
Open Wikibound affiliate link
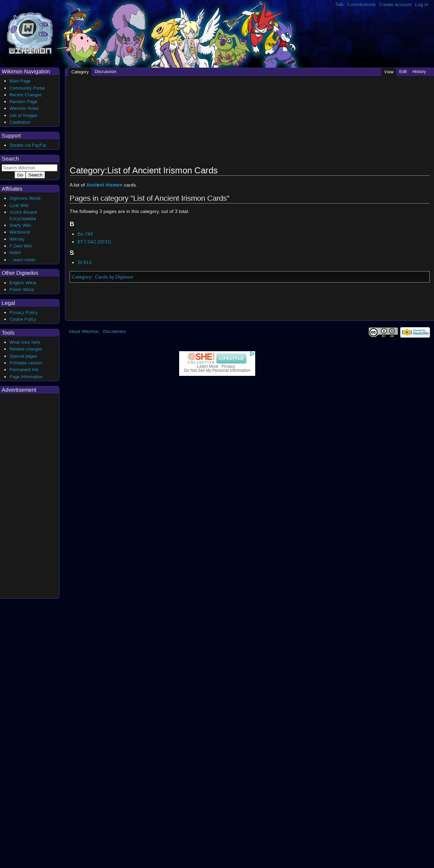[x=20, y=232]
